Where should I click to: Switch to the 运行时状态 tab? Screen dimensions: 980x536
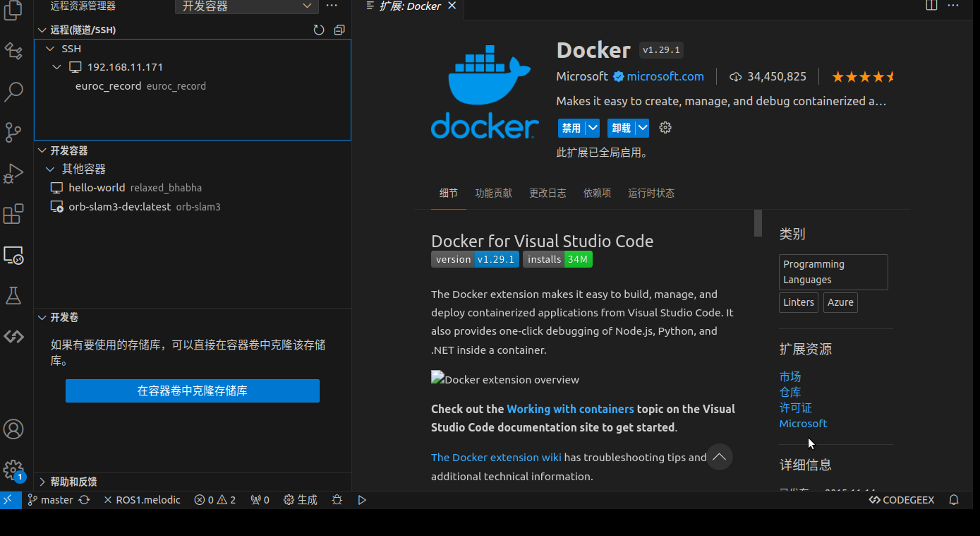(651, 193)
